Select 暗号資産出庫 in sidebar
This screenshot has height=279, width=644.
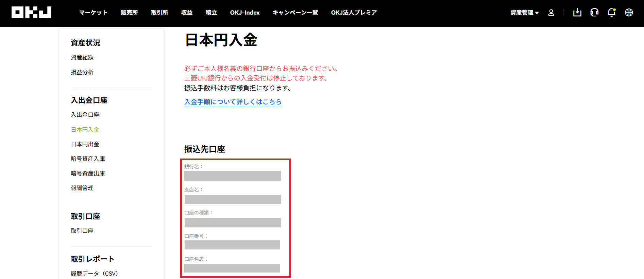(88, 173)
